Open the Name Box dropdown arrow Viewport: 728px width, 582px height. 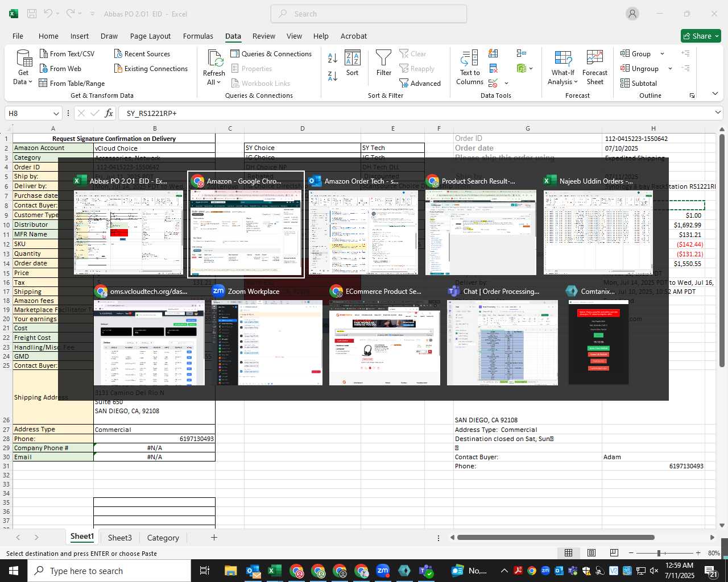click(56, 113)
